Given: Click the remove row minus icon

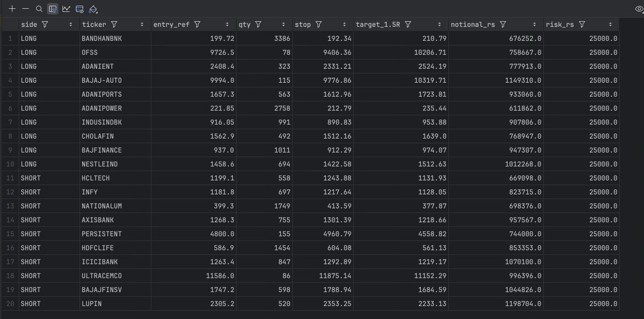Looking at the screenshot, I should [25, 9].
